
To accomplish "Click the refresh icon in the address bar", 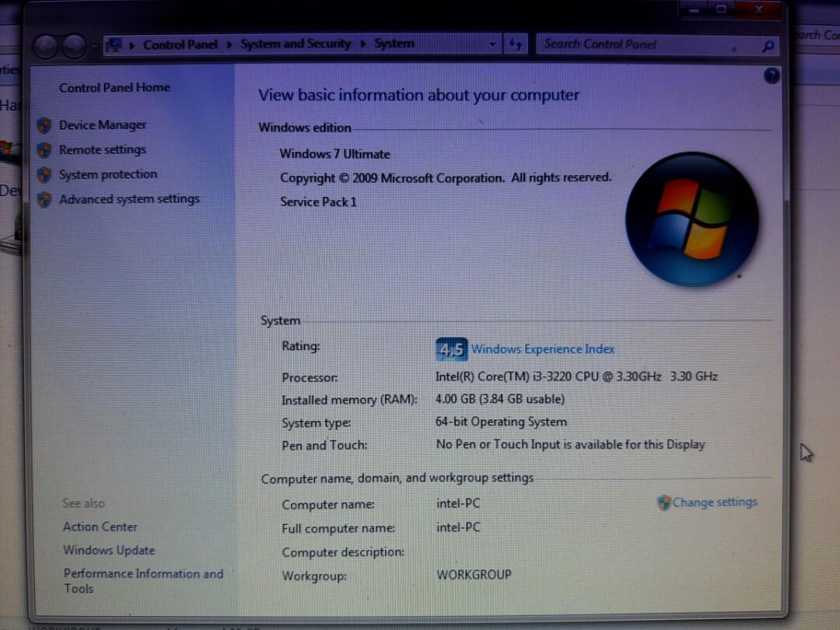I will (x=516, y=45).
